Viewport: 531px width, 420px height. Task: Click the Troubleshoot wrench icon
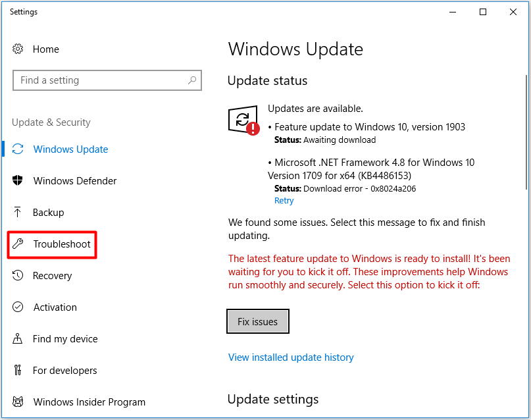pos(18,244)
